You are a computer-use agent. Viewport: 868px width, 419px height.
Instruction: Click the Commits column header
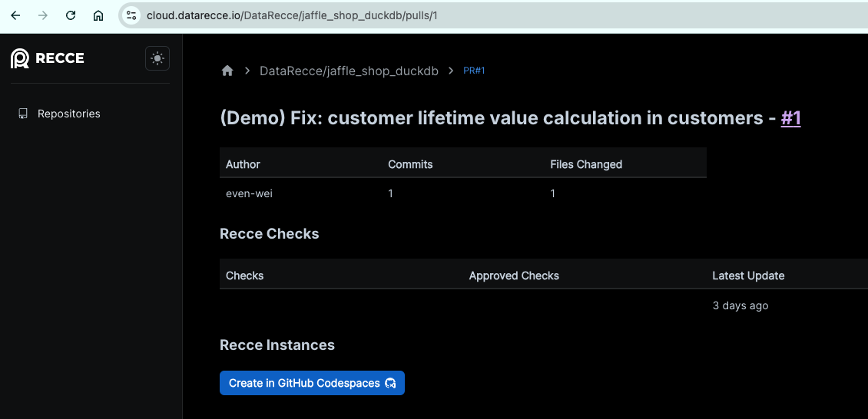pyautogui.click(x=410, y=164)
